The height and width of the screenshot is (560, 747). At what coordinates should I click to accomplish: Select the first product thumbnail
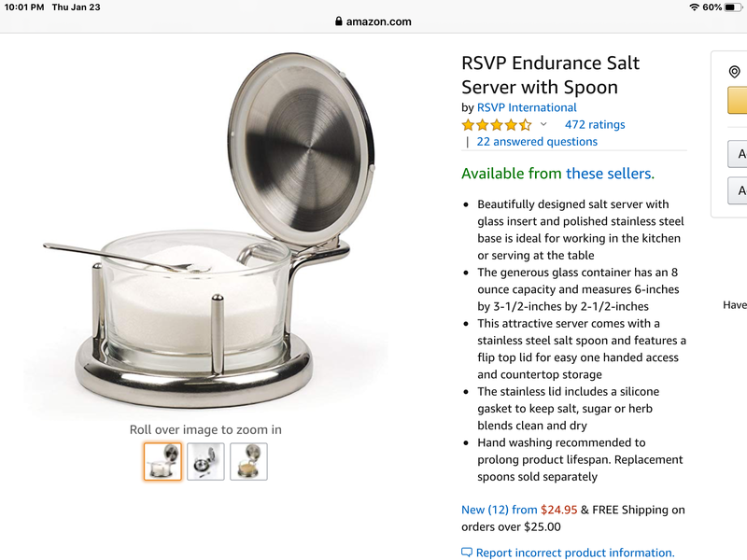point(162,461)
